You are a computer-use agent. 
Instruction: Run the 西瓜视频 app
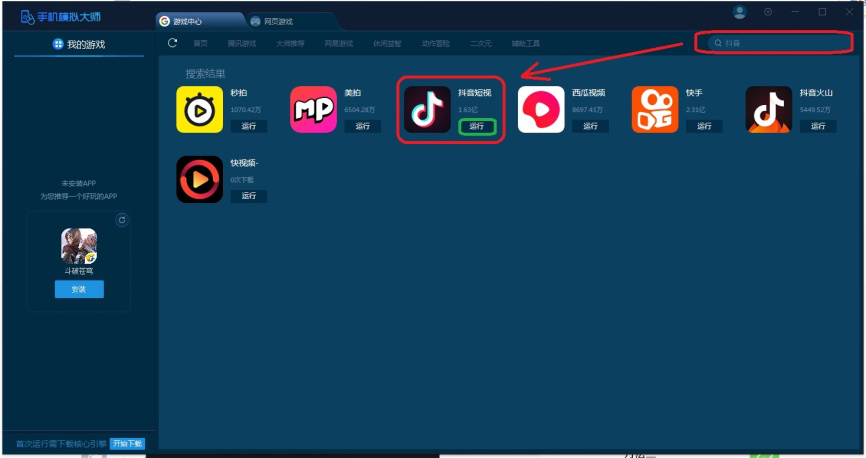point(590,126)
